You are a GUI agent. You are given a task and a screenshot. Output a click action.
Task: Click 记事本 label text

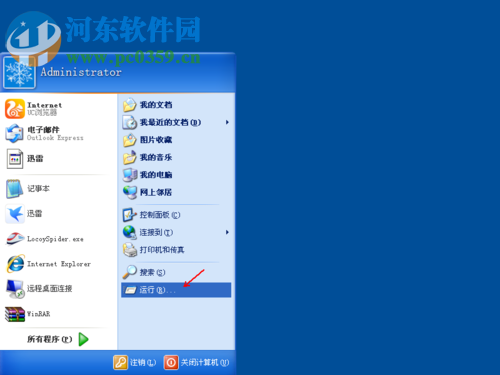pyautogui.click(x=38, y=189)
